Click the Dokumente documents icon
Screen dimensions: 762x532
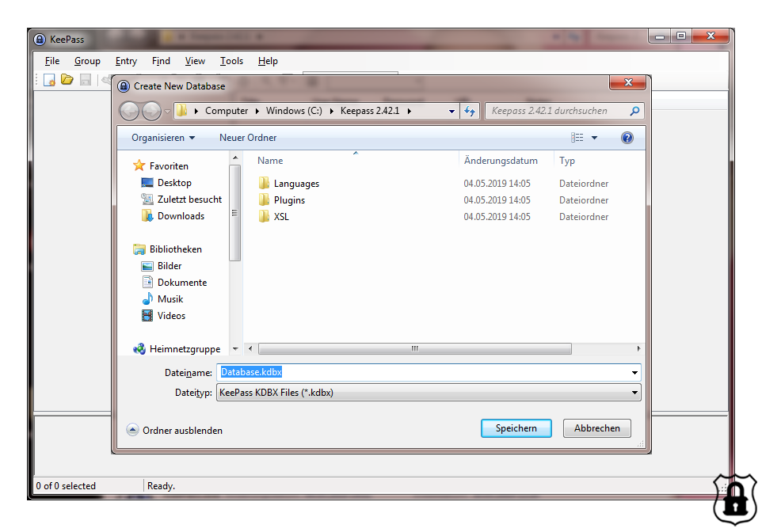(x=147, y=283)
